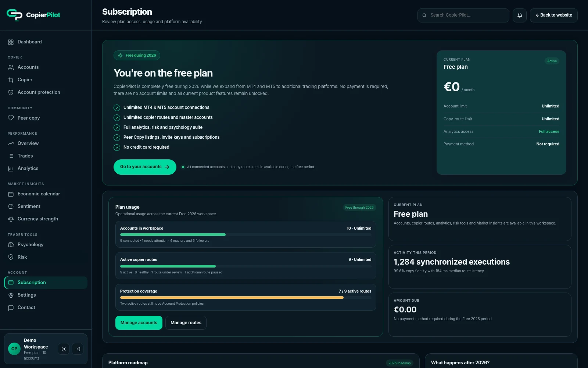The width and height of the screenshot is (588, 368).
Task: Focus the Search CopierPilot field
Action: 463,15
